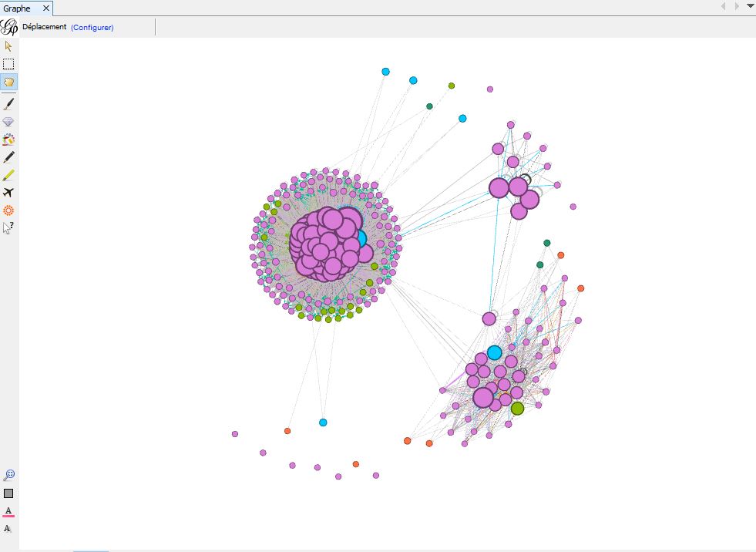Open the Configurer link

pos(92,28)
